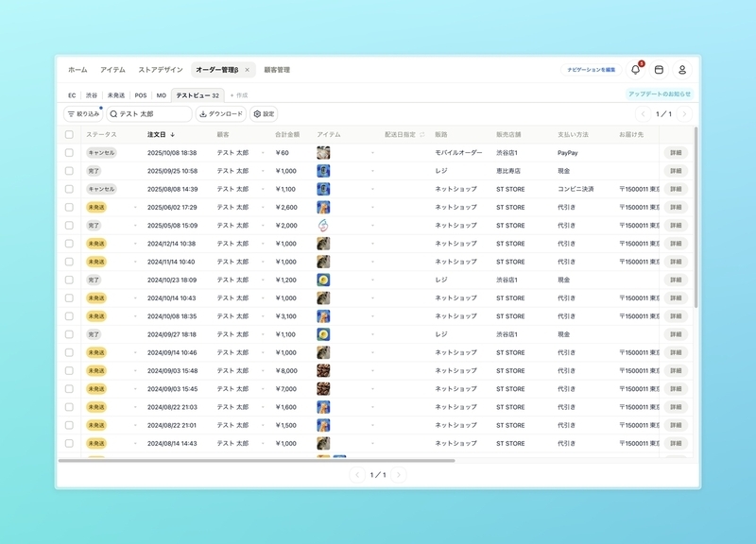Click + 作成 to create view
756x544 pixels.
tap(239, 95)
